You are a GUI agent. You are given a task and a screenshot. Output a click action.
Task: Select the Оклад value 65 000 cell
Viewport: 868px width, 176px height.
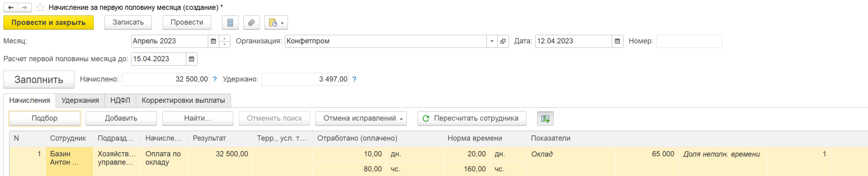click(647, 154)
